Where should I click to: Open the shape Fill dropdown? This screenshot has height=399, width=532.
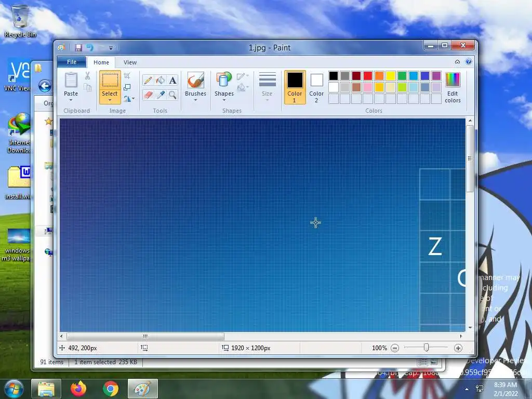[x=243, y=88]
